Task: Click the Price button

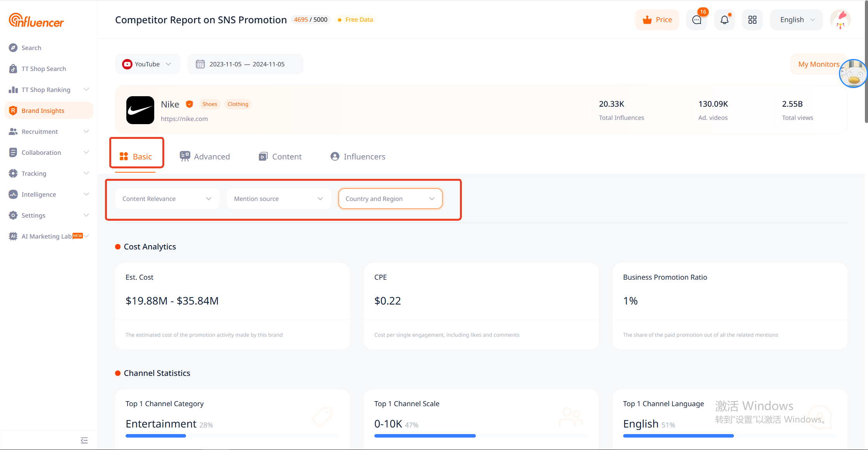Action: [657, 20]
